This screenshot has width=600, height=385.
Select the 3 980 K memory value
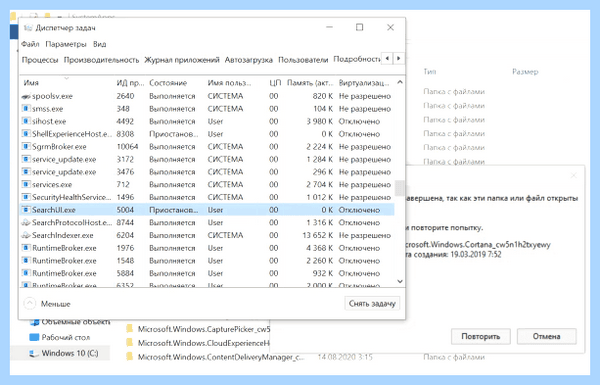(320, 121)
